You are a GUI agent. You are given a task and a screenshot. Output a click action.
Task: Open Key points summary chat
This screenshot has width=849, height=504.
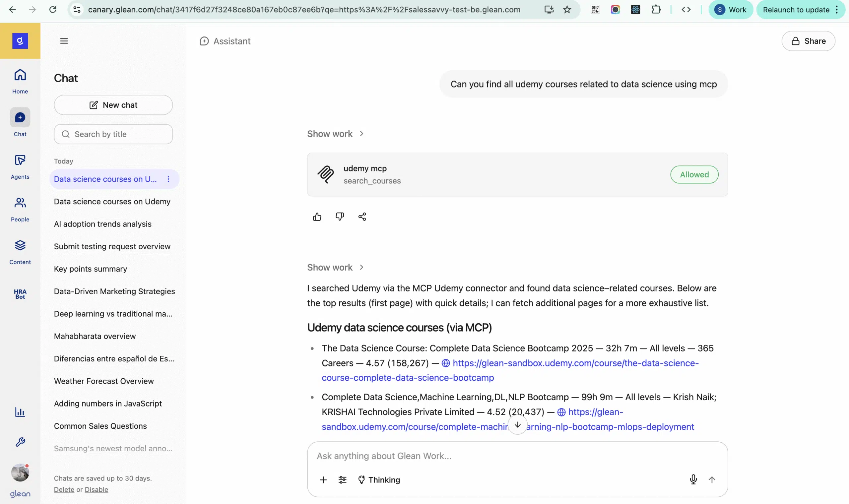[90, 269]
